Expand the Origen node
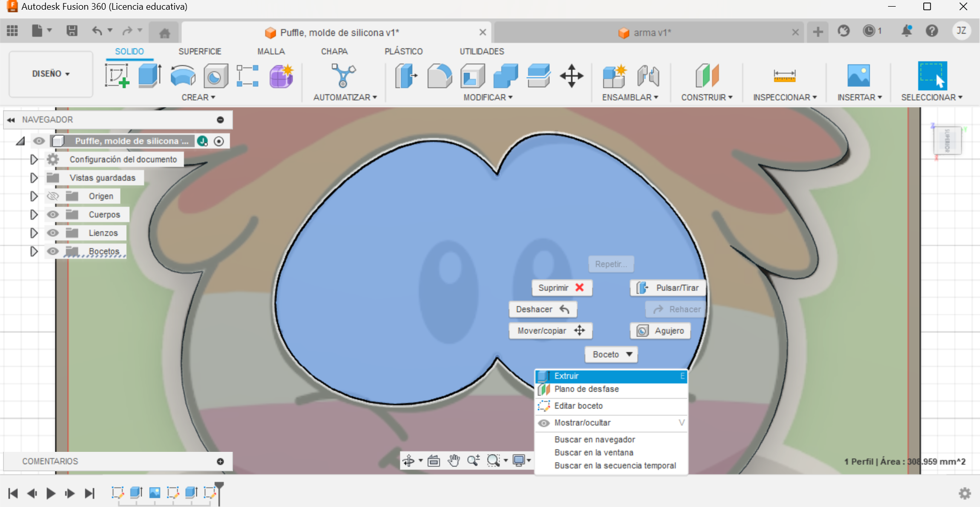 34,196
